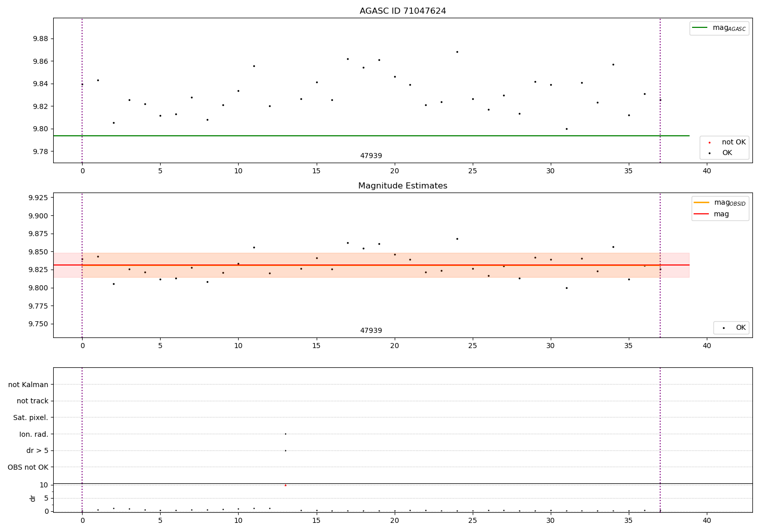Click the 'dr' y-axis label

(33, 499)
